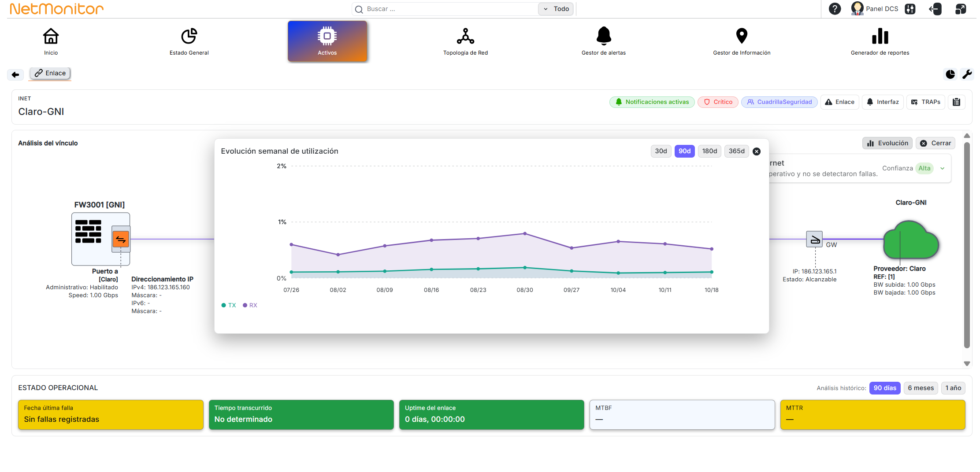980x472 pixels.
Task: Click the Cerrar button
Action: tap(935, 143)
